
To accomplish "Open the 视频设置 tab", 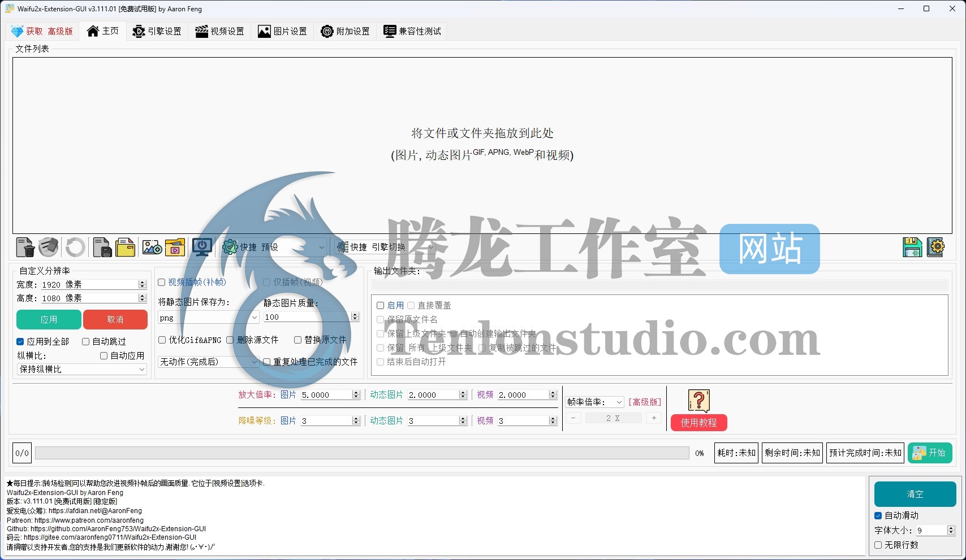I will click(219, 31).
